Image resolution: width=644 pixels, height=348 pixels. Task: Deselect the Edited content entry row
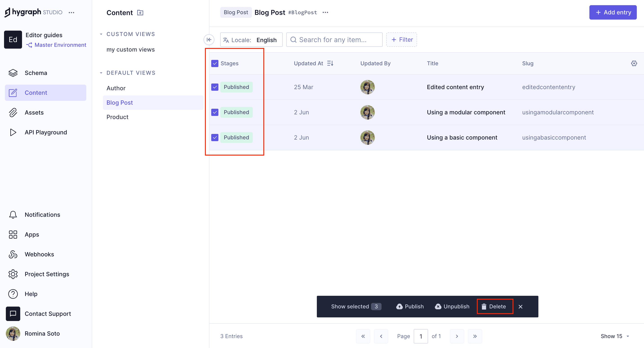tap(215, 87)
